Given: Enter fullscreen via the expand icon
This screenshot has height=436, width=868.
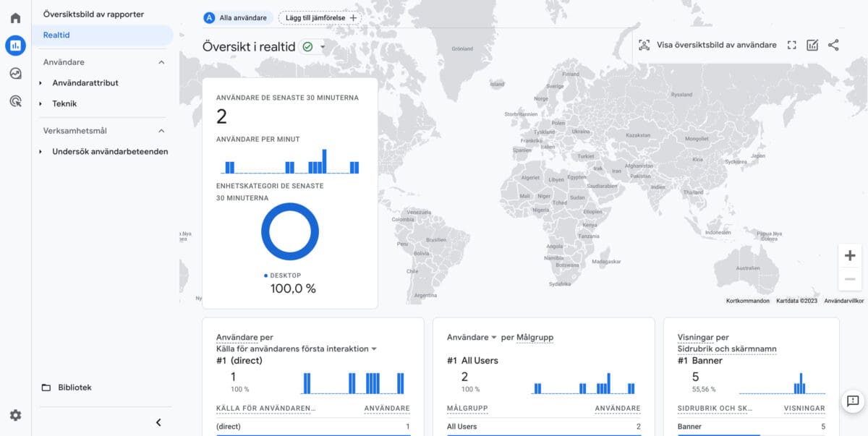Looking at the screenshot, I should [791, 44].
